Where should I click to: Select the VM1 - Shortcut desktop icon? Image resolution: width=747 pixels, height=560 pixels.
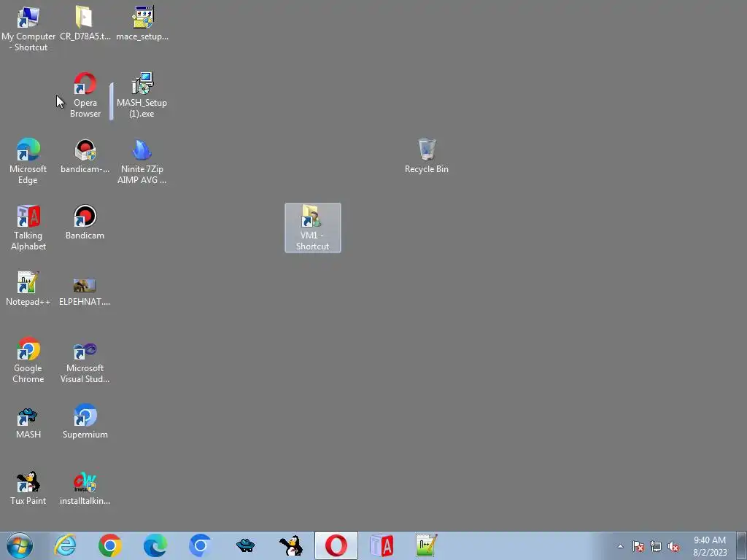point(312,227)
